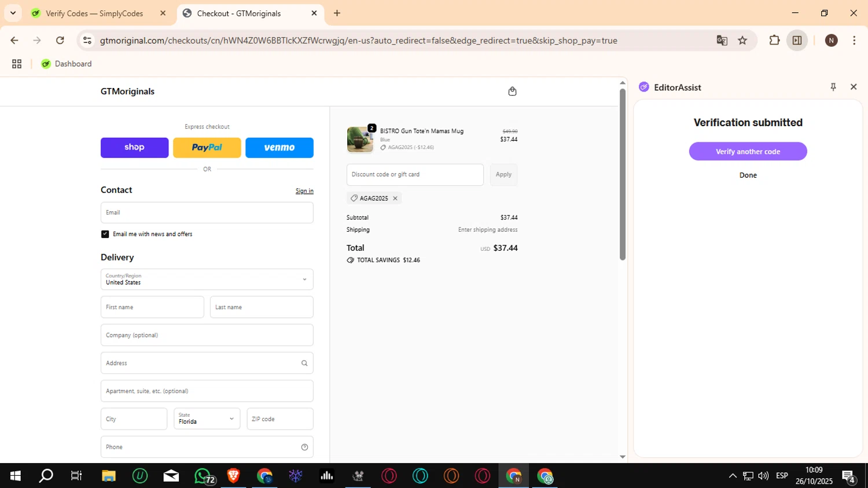Screen dimensions: 868x488
Task: Close the EditorAssist panel
Action: [854, 87]
